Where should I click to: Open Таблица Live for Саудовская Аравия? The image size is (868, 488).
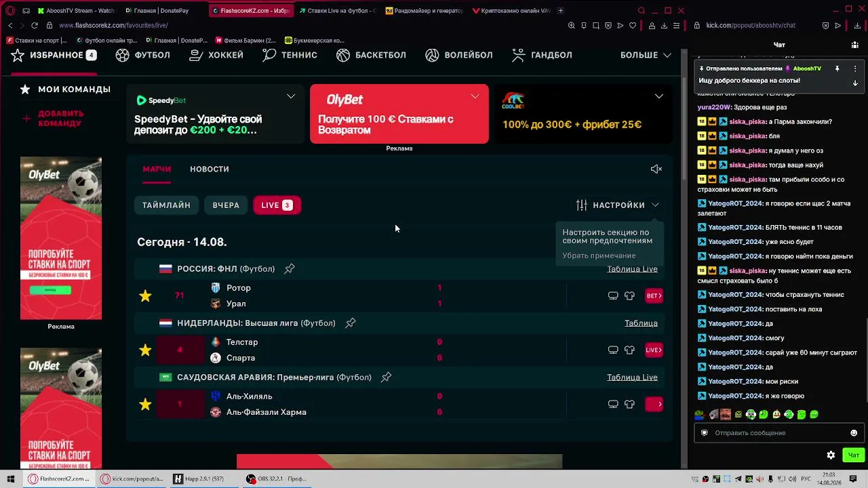pos(632,378)
